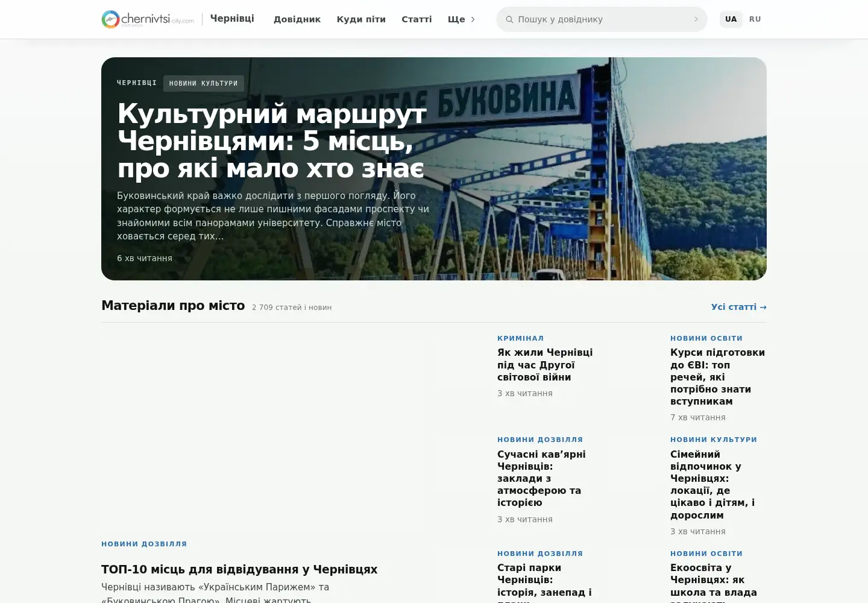
Task: Open article Екоосвіта у Чернівцях
Action: click(x=714, y=582)
